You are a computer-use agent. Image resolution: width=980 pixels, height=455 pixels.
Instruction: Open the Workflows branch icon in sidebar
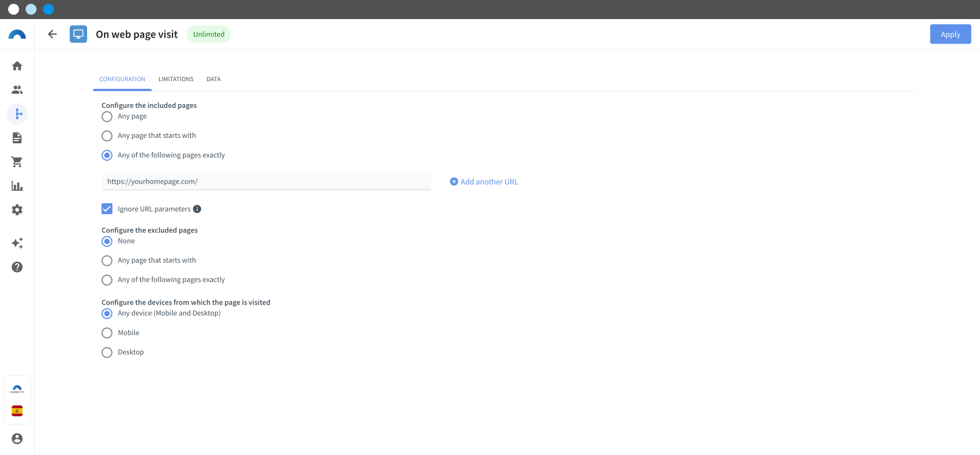[x=17, y=114]
